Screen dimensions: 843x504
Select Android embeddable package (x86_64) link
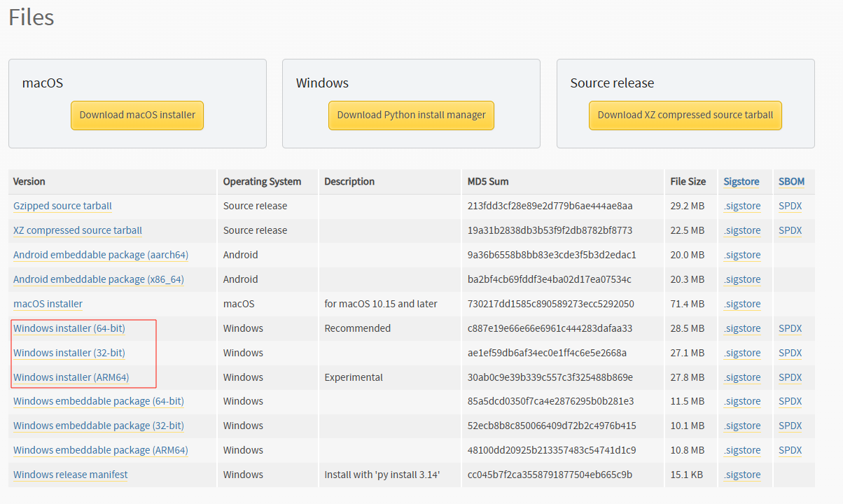coord(99,279)
